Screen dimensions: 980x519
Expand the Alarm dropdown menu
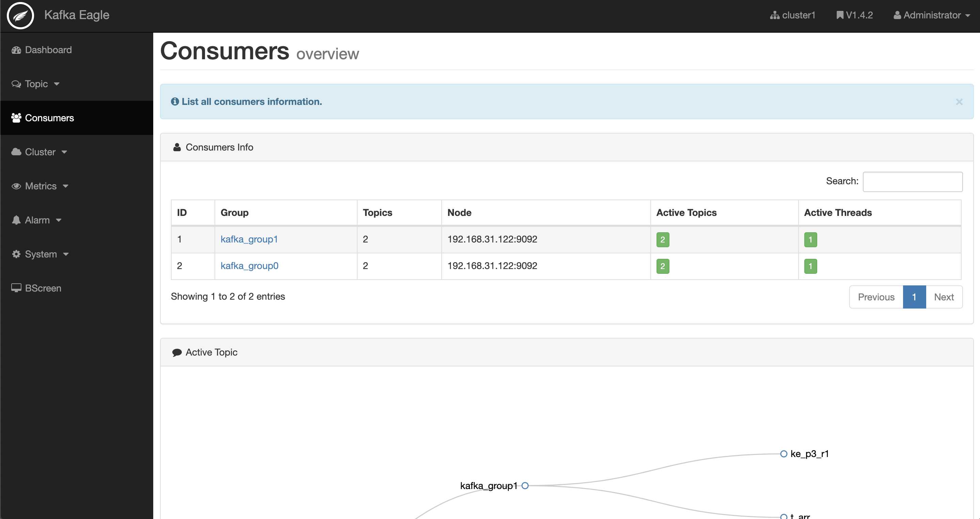pyautogui.click(x=37, y=220)
